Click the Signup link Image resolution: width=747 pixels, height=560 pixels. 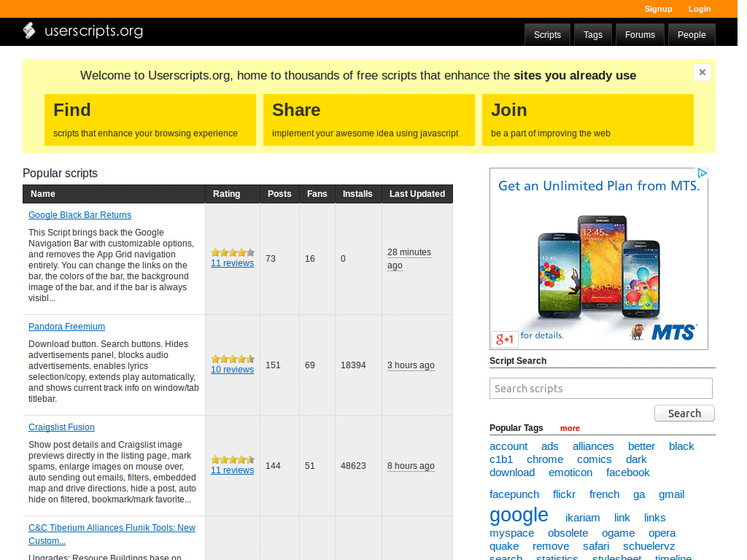point(658,9)
